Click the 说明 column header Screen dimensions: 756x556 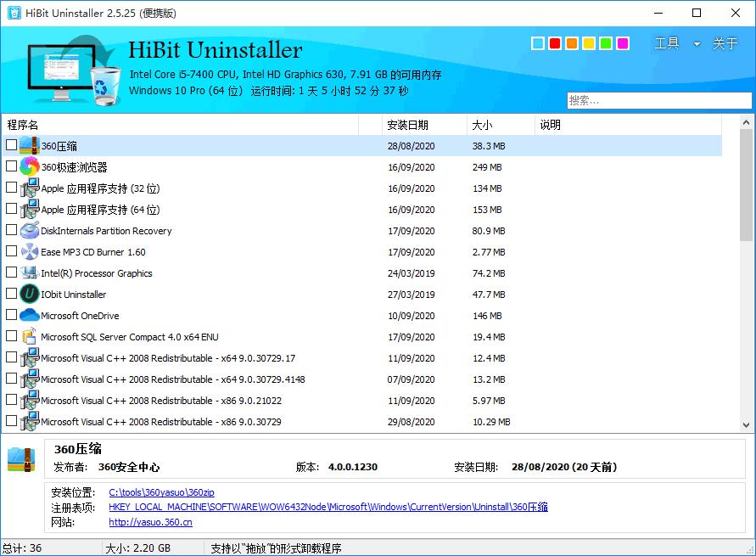click(628, 125)
